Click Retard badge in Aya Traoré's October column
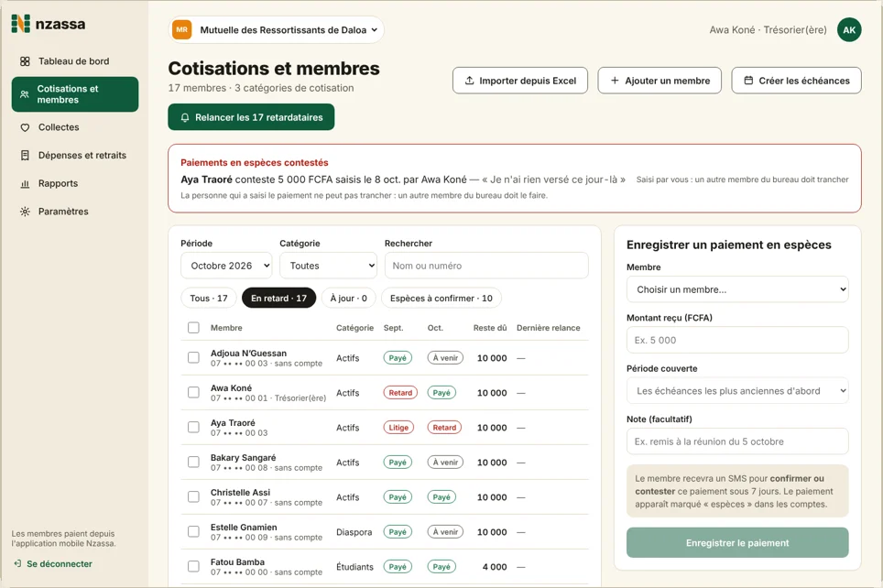 pos(444,428)
